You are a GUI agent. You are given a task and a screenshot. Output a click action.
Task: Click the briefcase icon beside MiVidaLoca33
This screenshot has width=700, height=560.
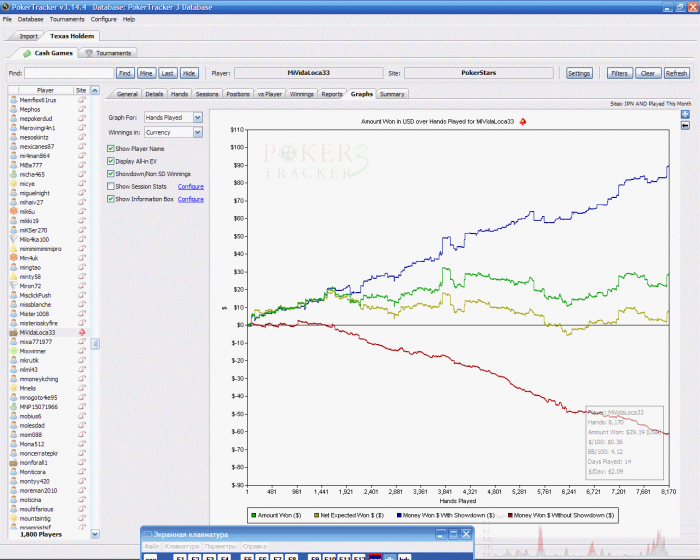pyautogui.click(x=14, y=332)
